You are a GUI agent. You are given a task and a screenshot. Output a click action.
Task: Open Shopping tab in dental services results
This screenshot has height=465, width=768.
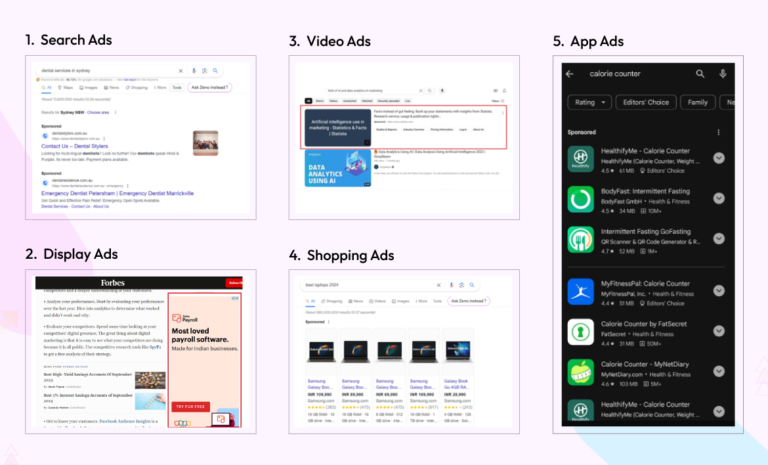(x=137, y=88)
